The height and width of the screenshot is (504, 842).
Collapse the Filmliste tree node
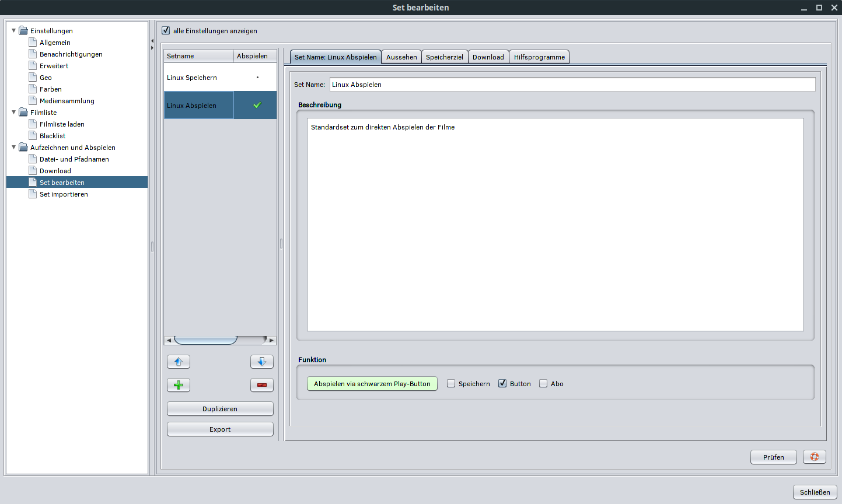tap(14, 112)
